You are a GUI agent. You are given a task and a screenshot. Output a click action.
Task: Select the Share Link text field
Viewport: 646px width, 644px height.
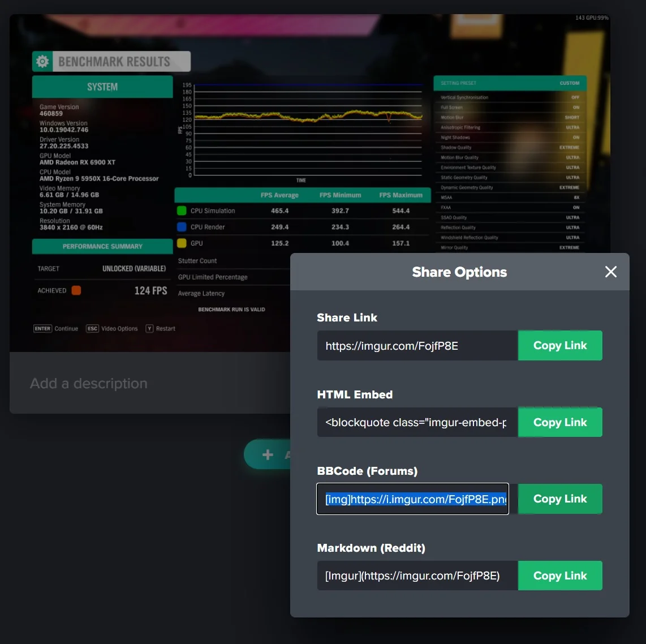(417, 346)
